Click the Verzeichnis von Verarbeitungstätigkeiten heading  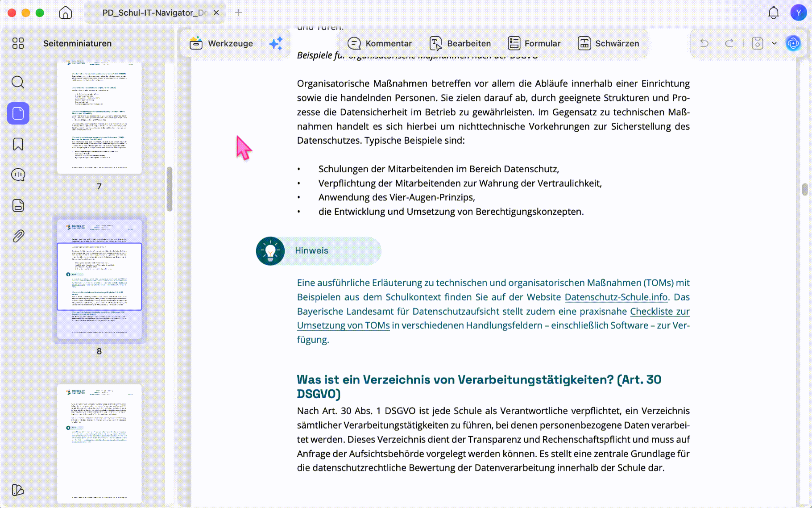[479, 387]
